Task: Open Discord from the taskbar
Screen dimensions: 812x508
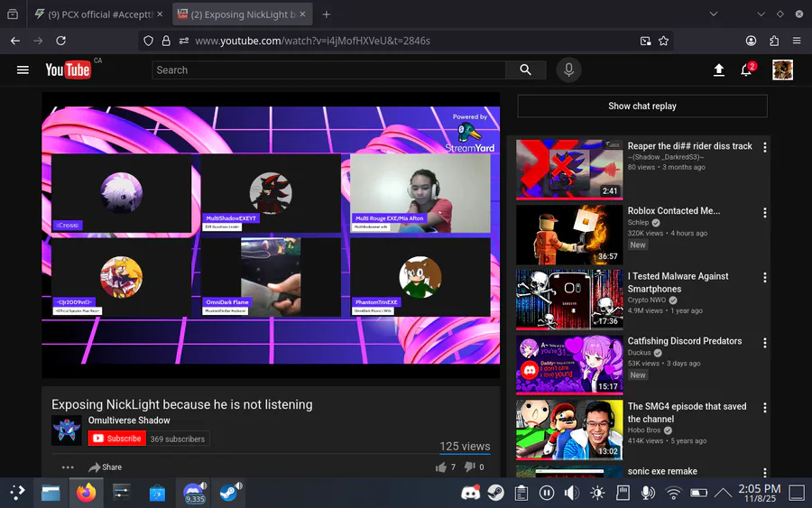Action: 194,493
